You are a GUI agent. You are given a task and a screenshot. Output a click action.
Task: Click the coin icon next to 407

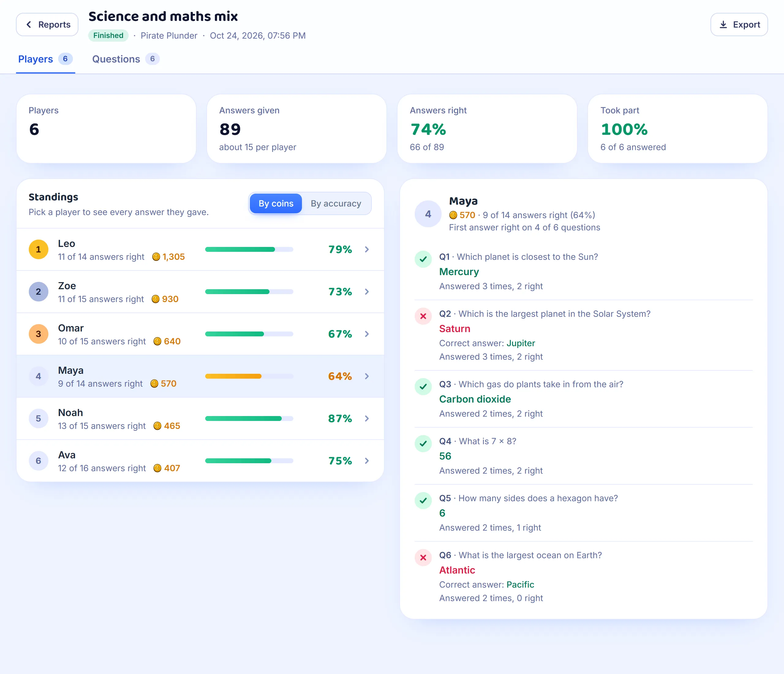pos(157,468)
